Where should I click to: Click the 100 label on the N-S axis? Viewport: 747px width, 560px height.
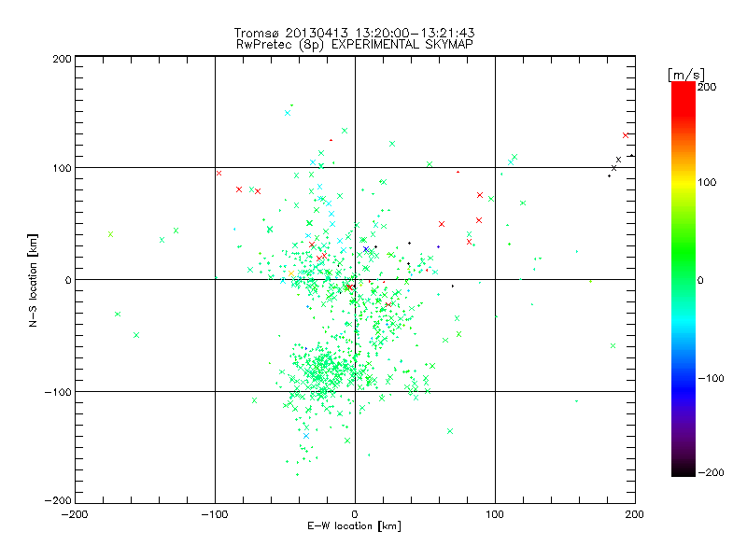(x=62, y=168)
